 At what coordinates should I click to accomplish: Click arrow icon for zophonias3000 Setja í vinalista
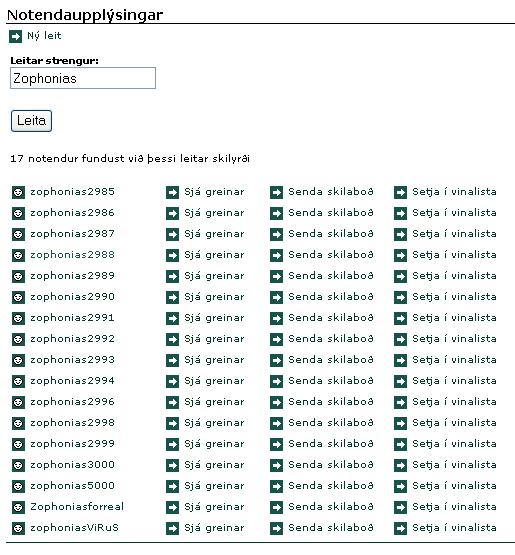click(x=400, y=465)
